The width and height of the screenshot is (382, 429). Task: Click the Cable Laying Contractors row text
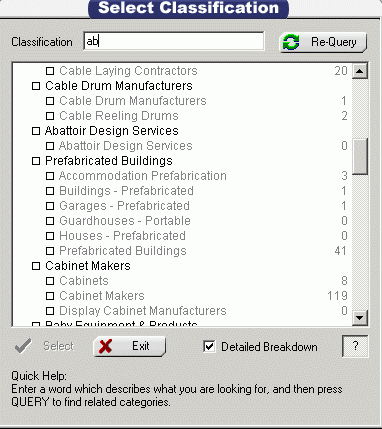[128, 71]
